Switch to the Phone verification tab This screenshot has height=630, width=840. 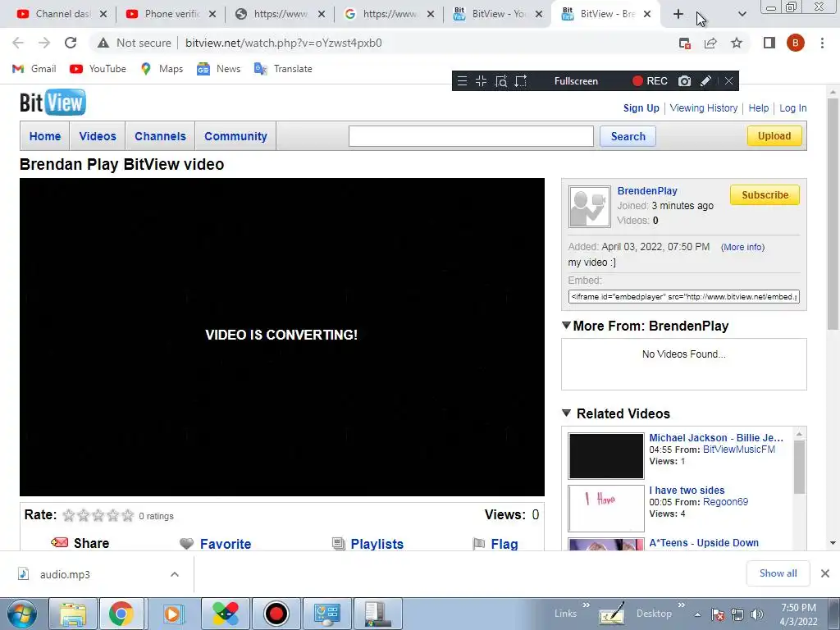click(172, 14)
